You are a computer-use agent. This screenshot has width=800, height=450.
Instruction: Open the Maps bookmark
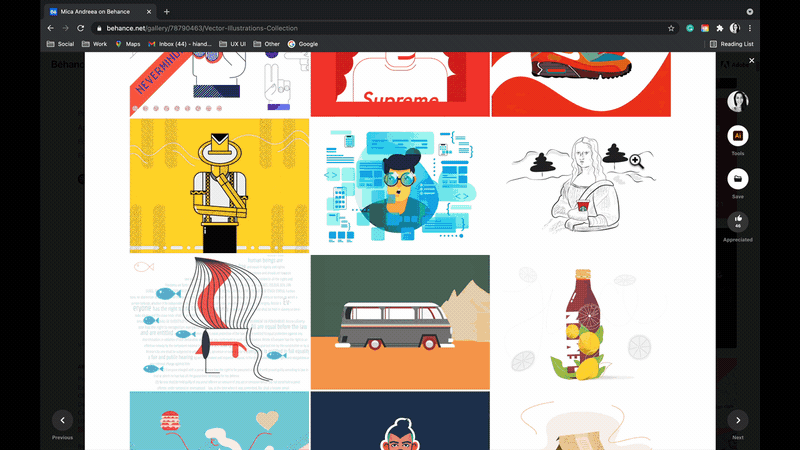click(128, 44)
